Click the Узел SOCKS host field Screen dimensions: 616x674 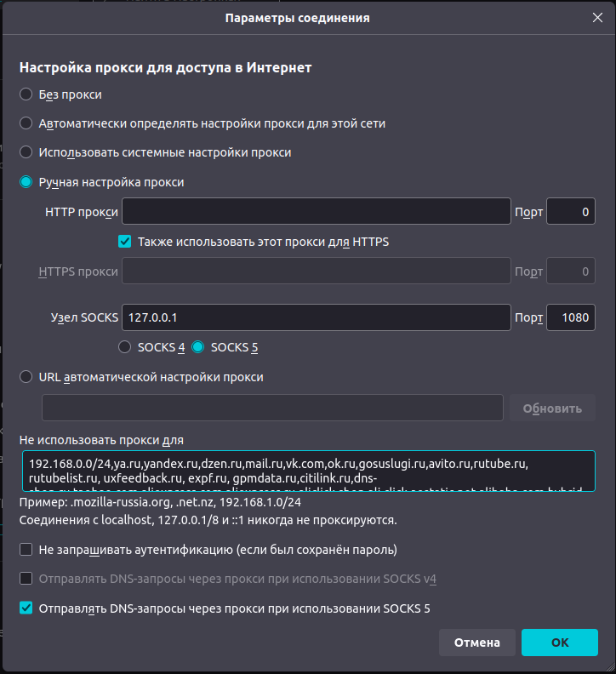point(316,317)
